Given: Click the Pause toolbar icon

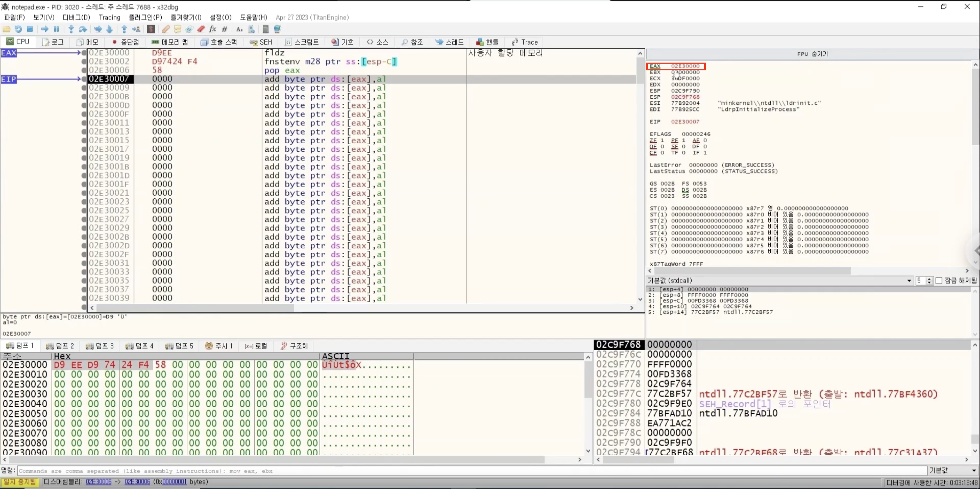Looking at the screenshot, I should click(x=56, y=29).
